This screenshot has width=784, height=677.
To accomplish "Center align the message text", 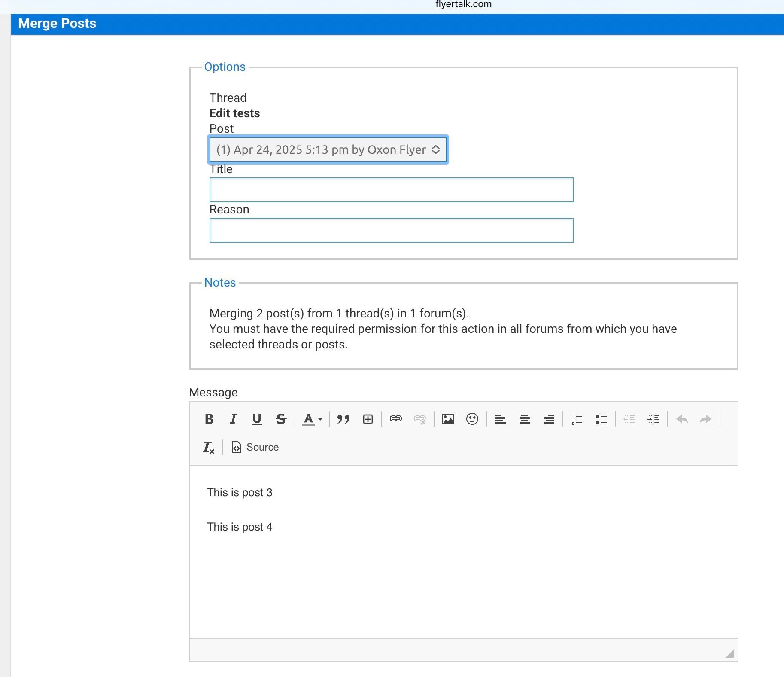I will click(525, 419).
